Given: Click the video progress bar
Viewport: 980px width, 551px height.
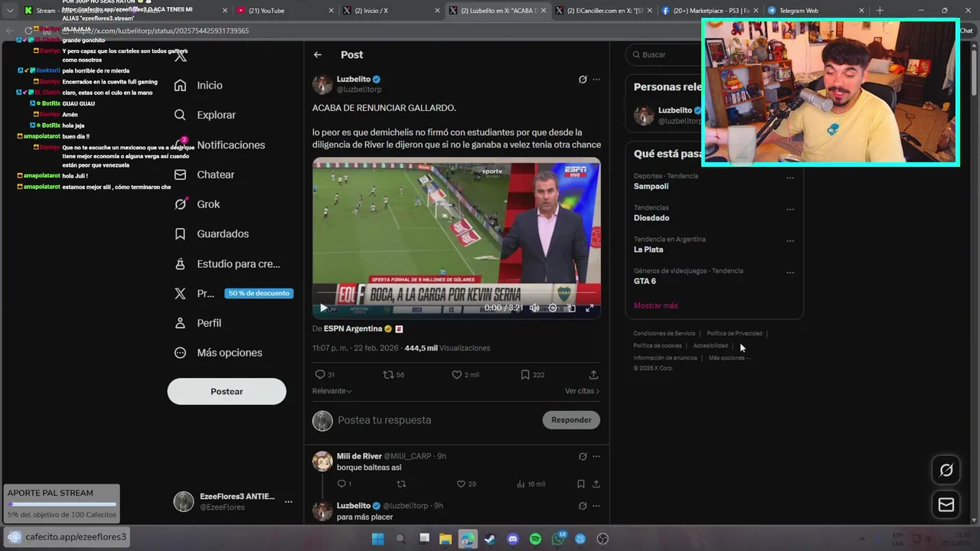Looking at the screenshot, I should pos(456,293).
